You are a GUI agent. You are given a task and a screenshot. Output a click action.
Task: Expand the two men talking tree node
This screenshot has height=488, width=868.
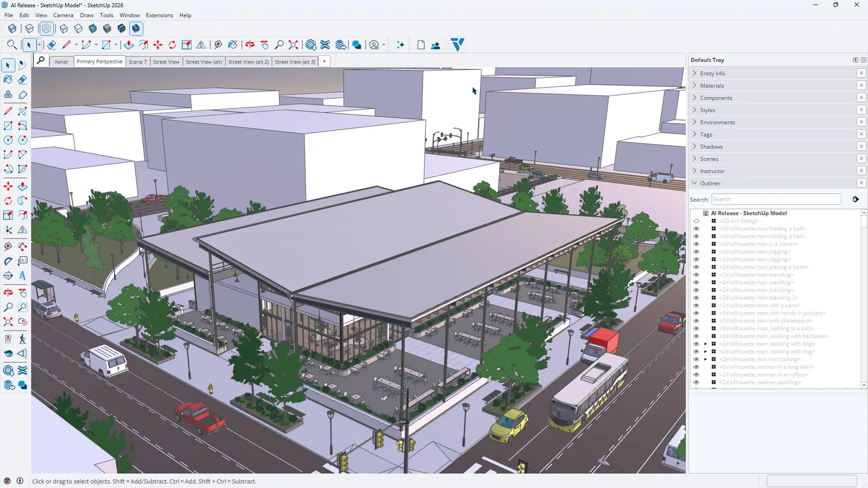[705, 359]
